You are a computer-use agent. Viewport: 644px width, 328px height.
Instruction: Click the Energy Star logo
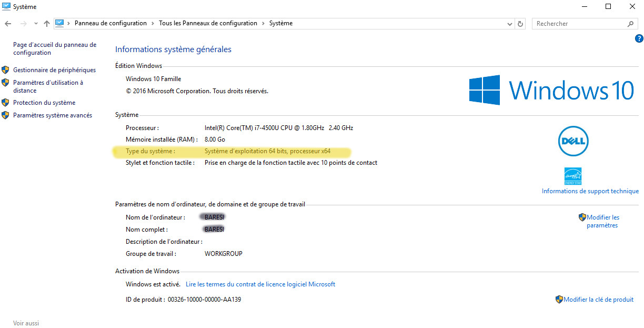pyautogui.click(x=572, y=176)
